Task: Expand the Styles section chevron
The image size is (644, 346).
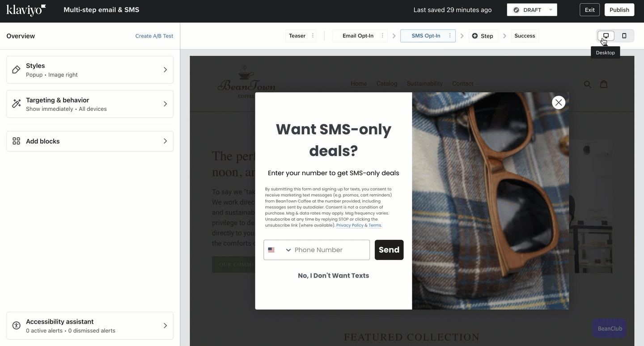Action: pos(165,70)
